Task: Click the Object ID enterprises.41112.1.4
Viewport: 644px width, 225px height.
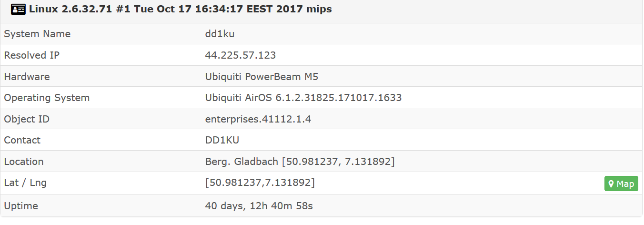Action: tap(258, 119)
